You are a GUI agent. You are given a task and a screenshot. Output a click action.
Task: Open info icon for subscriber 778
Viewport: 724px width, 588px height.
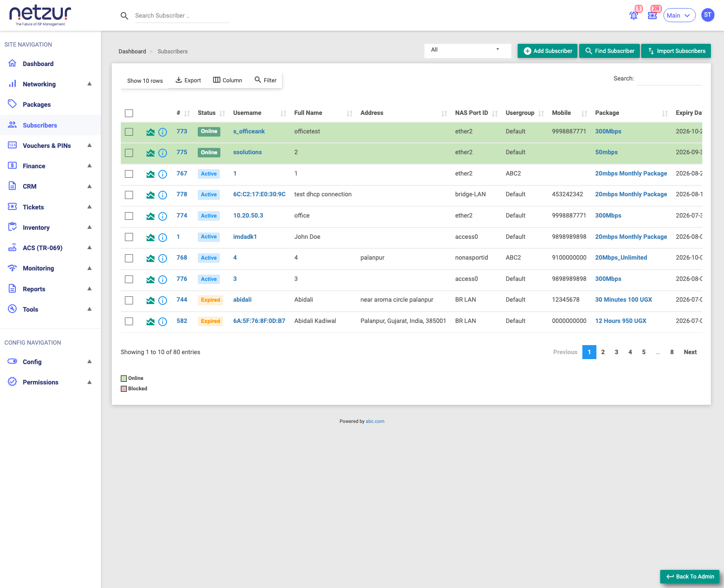point(163,195)
